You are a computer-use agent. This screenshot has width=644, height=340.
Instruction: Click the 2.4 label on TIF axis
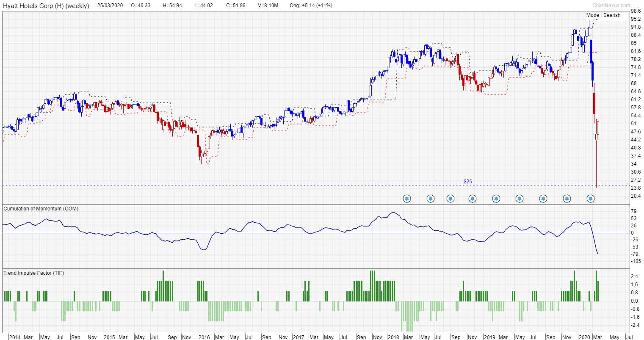[x=634, y=276]
